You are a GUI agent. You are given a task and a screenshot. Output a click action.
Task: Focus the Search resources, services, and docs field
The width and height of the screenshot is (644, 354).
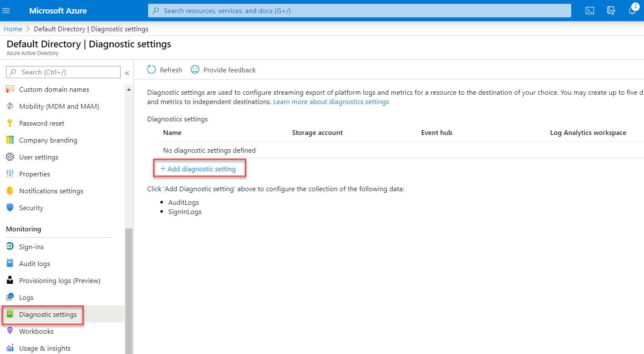pyautogui.click(x=359, y=11)
